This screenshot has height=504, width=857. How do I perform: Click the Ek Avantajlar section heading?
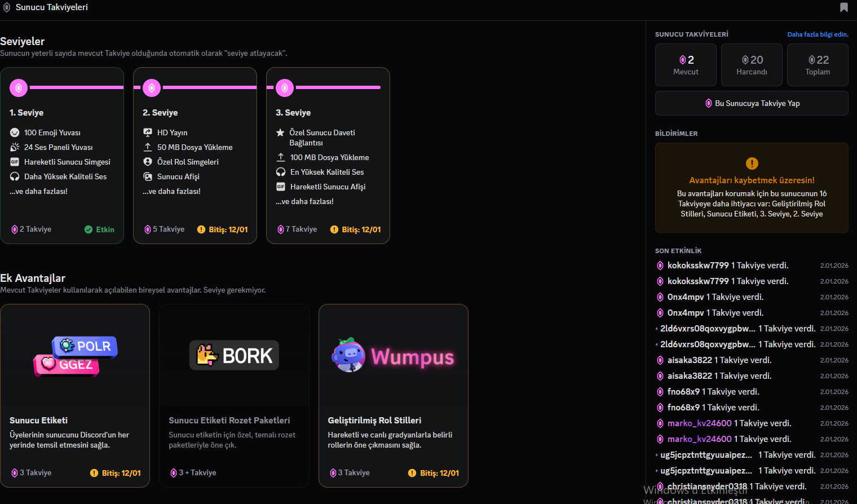coord(33,278)
